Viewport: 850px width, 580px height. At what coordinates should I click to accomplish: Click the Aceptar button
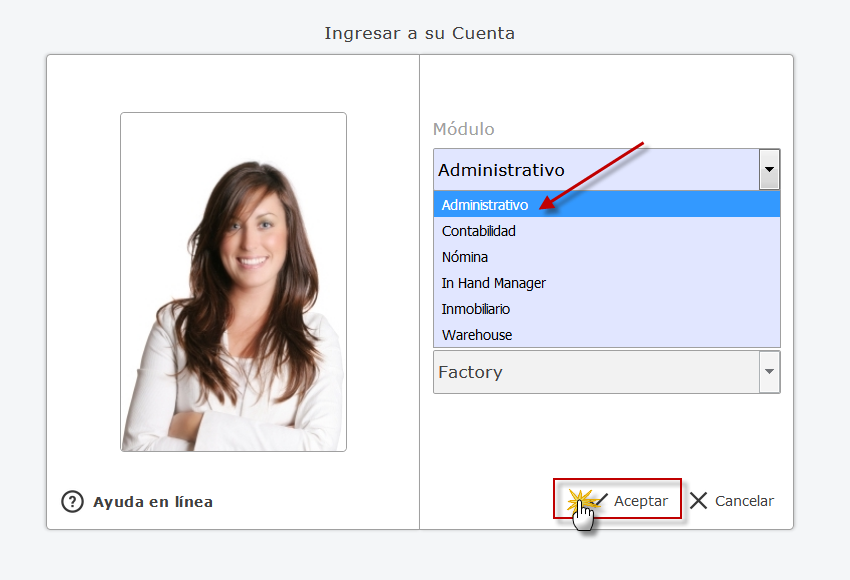click(x=617, y=499)
